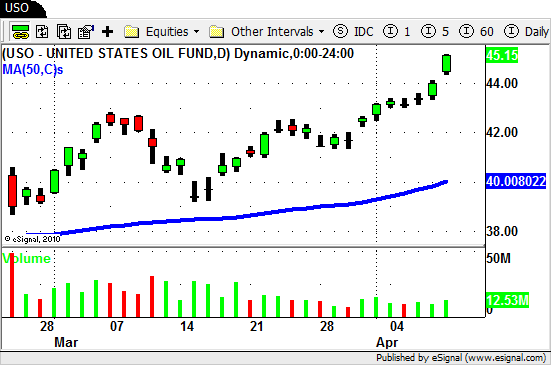Click the IDC symbol button
This screenshot has width=551, height=365.
[x=353, y=32]
